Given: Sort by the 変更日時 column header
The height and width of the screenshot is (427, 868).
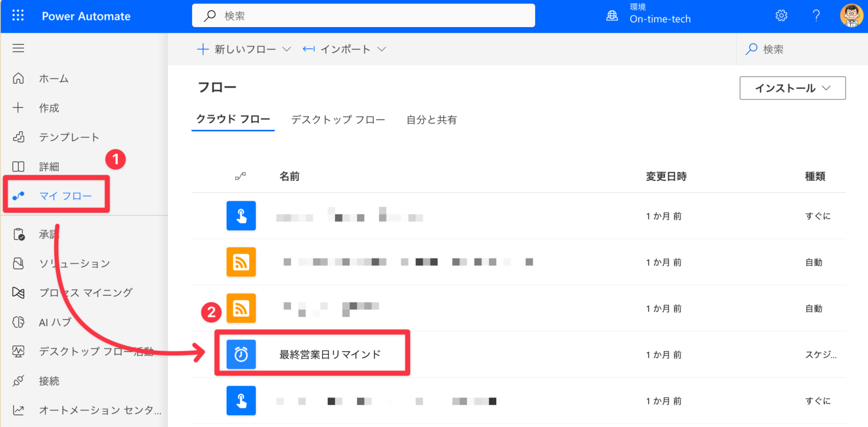Looking at the screenshot, I should (x=666, y=177).
